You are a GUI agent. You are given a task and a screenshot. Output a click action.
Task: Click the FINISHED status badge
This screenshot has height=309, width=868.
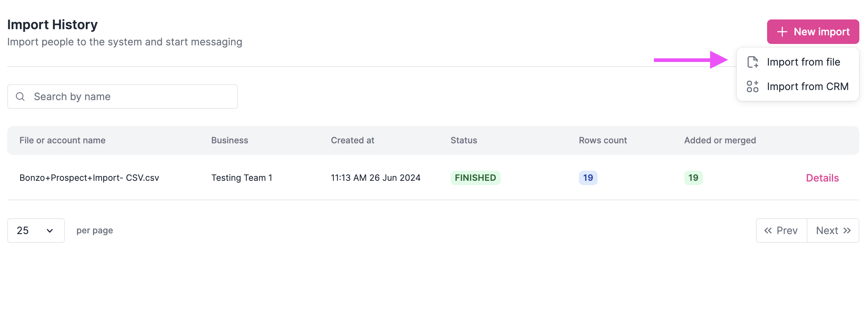point(475,178)
